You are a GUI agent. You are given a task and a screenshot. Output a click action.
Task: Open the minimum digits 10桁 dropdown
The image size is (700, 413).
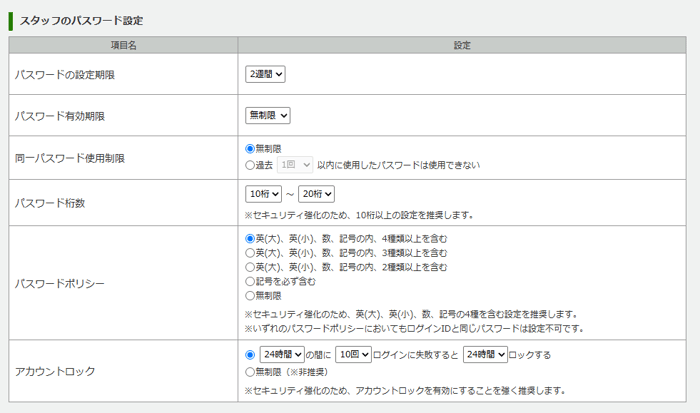pyautogui.click(x=263, y=194)
